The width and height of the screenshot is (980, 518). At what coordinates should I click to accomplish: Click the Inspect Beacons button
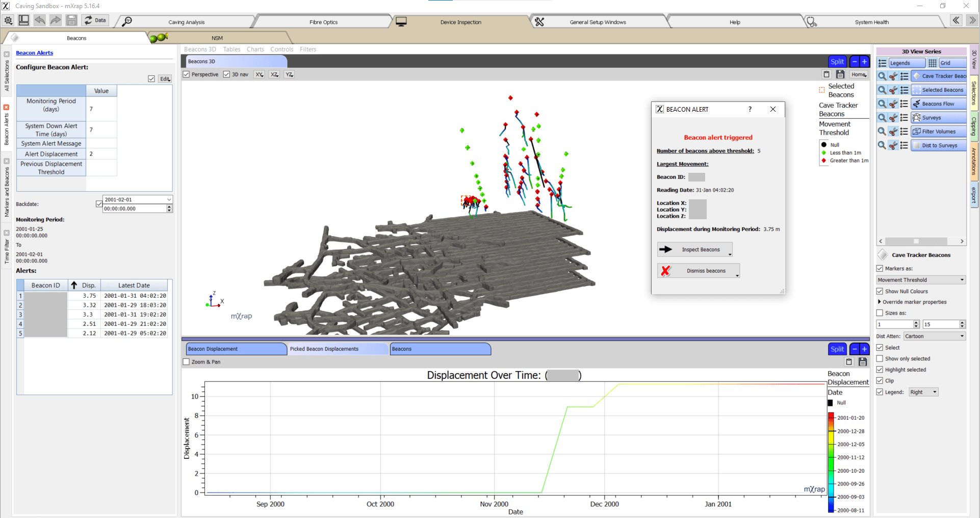coord(694,249)
